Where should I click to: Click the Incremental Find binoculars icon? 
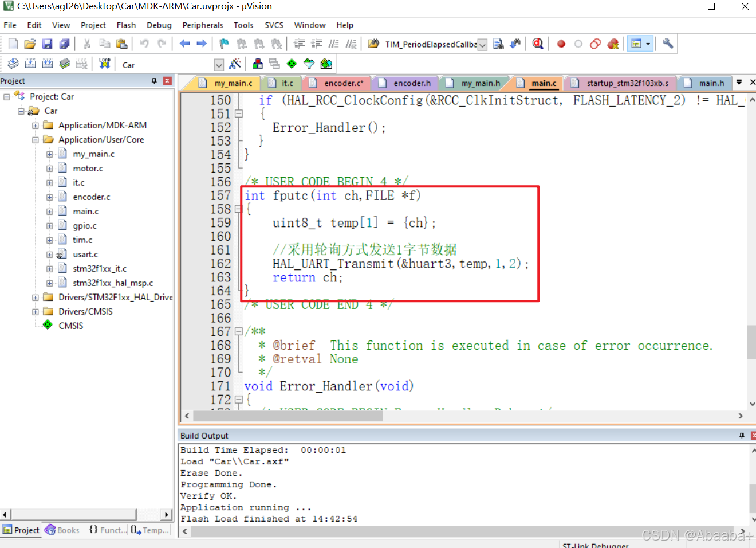pyautogui.click(x=515, y=44)
